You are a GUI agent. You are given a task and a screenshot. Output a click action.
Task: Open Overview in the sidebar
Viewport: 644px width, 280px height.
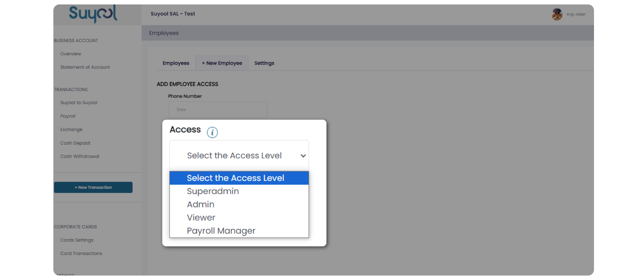point(71,54)
